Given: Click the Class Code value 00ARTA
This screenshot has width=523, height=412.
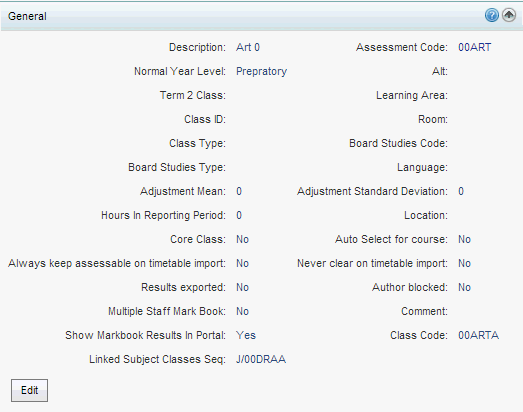Looking at the screenshot, I should coord(478,335).
